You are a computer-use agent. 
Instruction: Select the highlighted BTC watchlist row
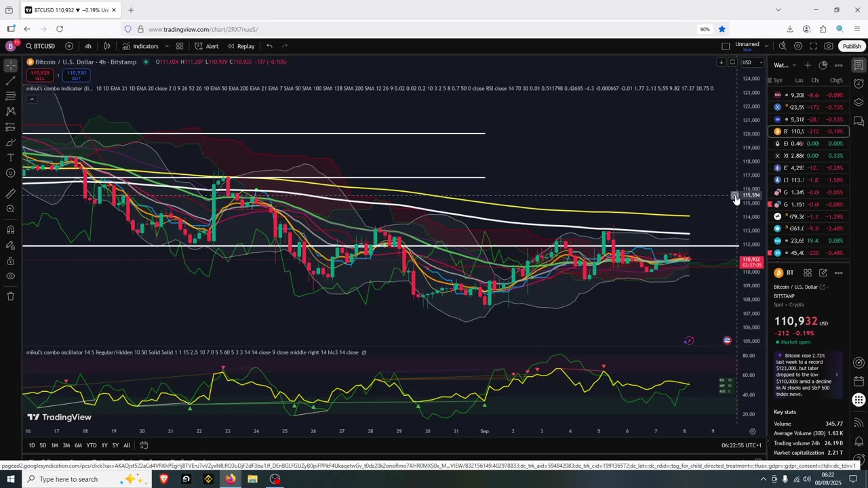point(808,131)
